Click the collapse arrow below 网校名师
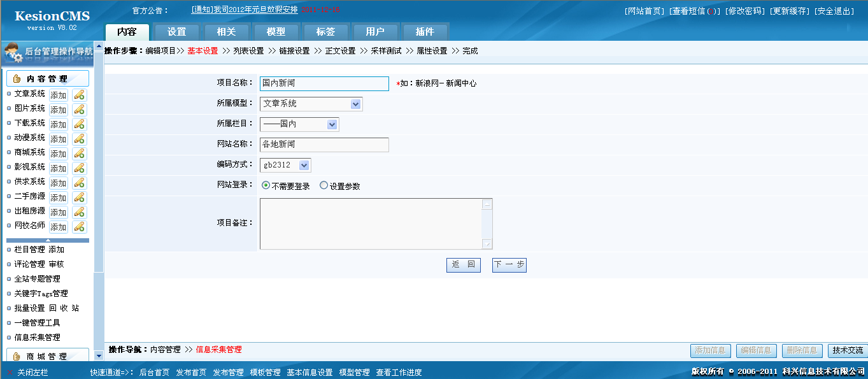868x379 pixels. 48,240
